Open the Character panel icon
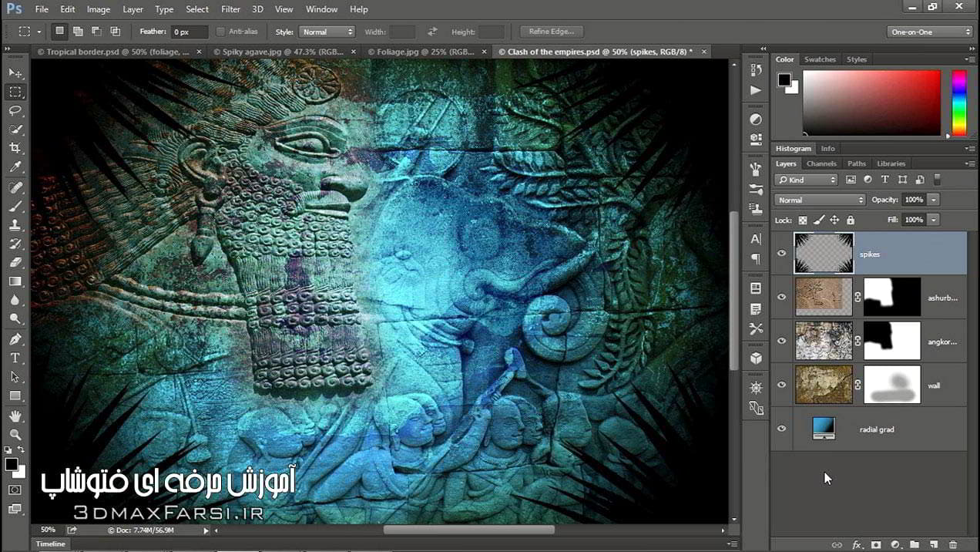 [x=756, y=239]
